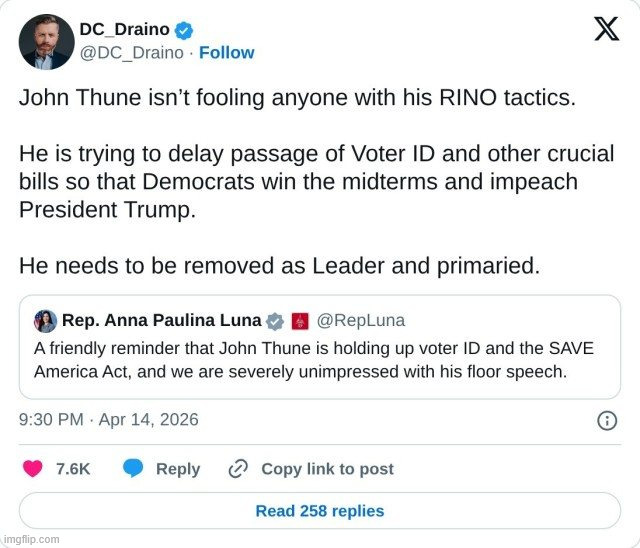Click the Reply text label

pos(178,469)
